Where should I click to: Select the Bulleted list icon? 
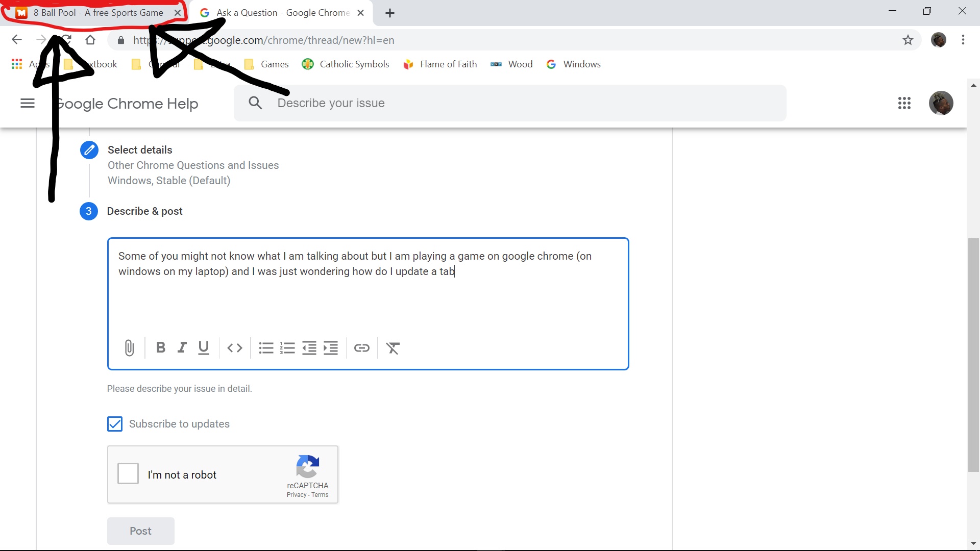pyautogui.click(x=265, y=348)
